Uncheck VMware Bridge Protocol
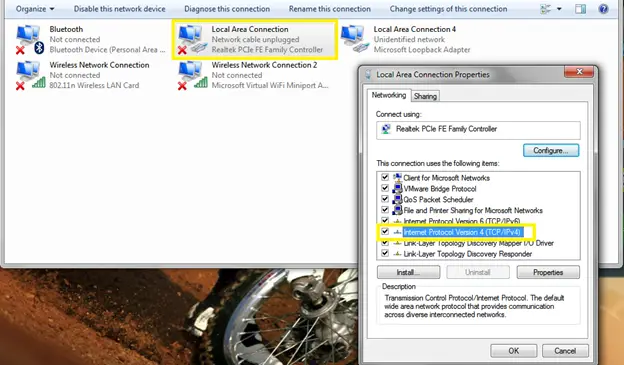Image resolution: width=624 pixels, height=365 pixels. tap(385, 188)
